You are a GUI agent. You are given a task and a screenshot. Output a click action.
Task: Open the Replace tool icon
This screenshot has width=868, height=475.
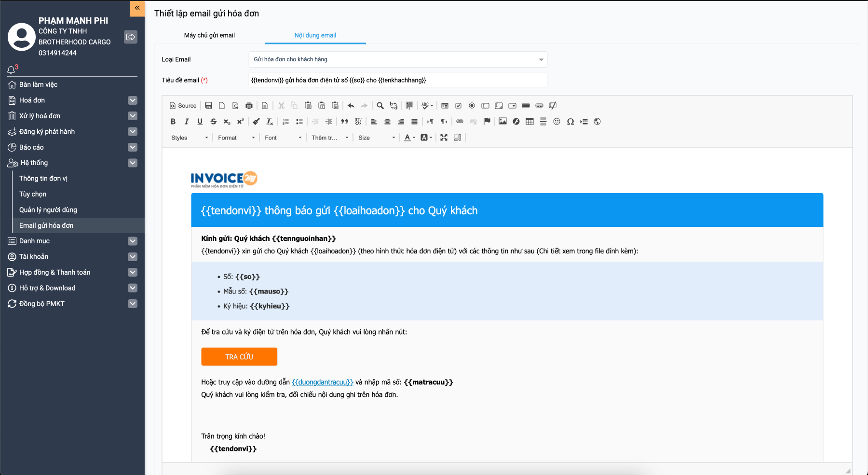(x=393, y=106)
